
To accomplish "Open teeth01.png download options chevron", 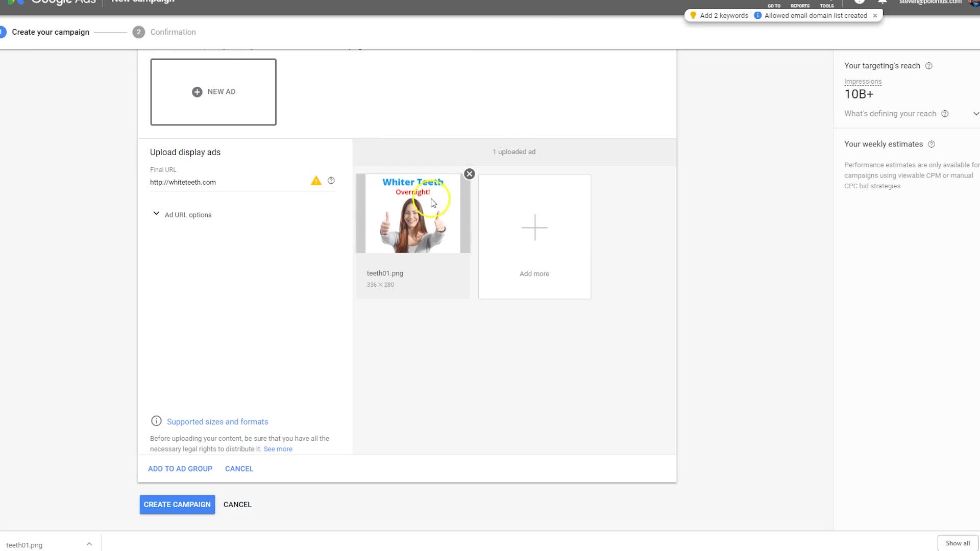I will [x=89, y=544].
